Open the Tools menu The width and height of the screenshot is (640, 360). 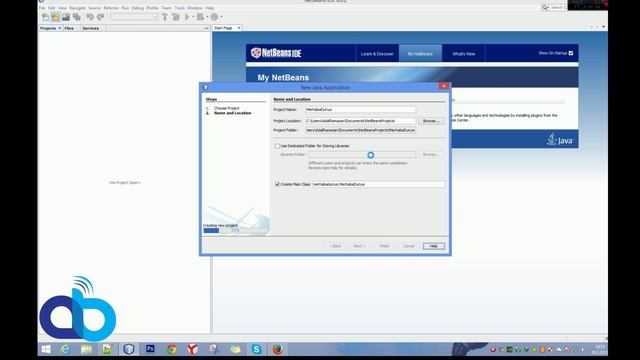(x=180, y=8)
